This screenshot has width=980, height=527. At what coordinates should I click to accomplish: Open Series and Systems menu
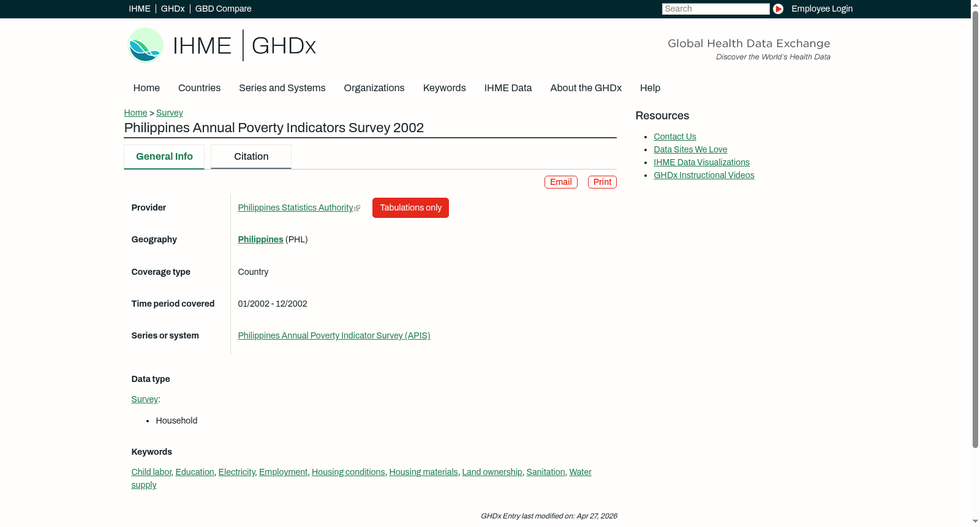[282, 88]
